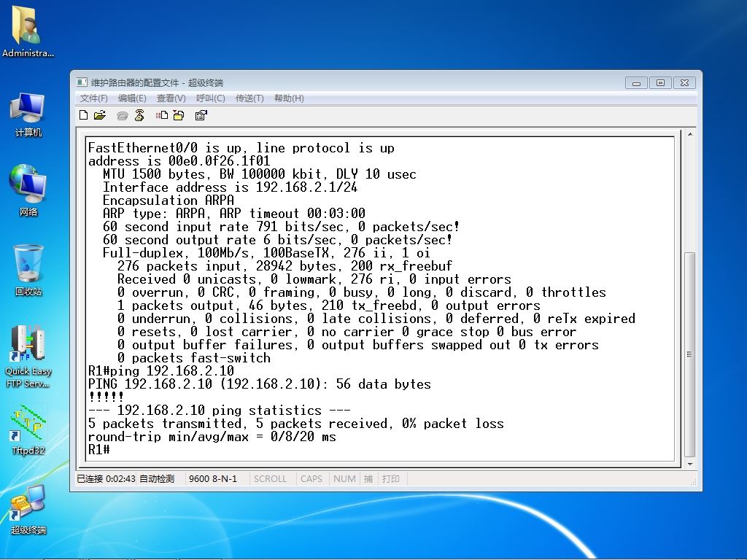Click the Receive file toolbar icon
This screenshot has height=560, width=747.
179,114
